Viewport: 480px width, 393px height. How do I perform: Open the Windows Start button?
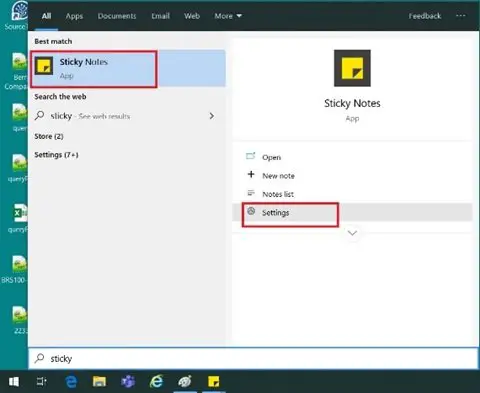[x=14, y=382]
